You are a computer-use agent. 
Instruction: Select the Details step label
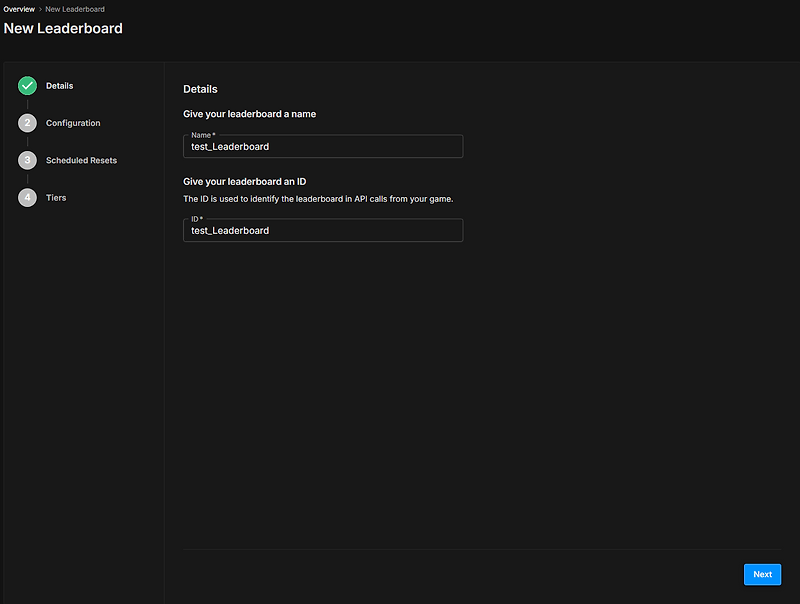coord(59,86)
